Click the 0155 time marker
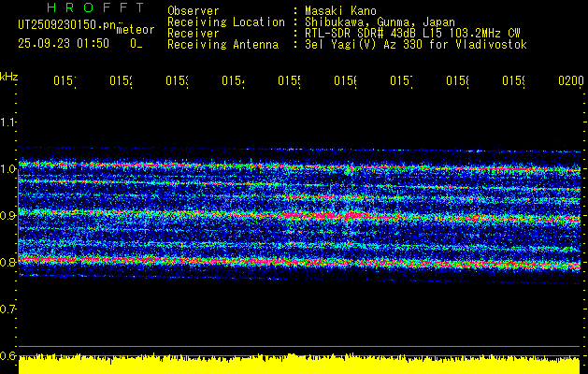Screen dimensions: 588x374 [289, 80]
